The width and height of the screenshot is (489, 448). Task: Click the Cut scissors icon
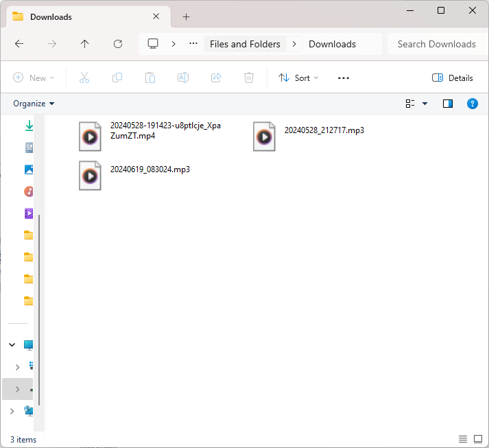coord(84,78)
